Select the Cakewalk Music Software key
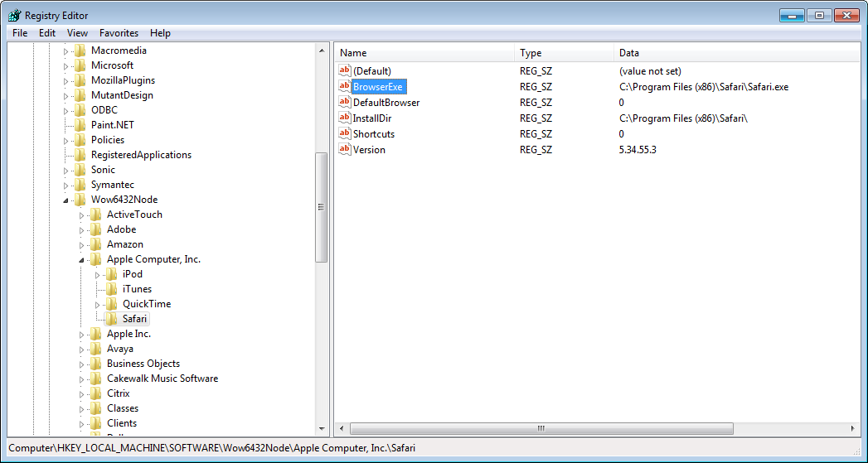The width and height of the screenshot is (868, 463). (162, 379)
